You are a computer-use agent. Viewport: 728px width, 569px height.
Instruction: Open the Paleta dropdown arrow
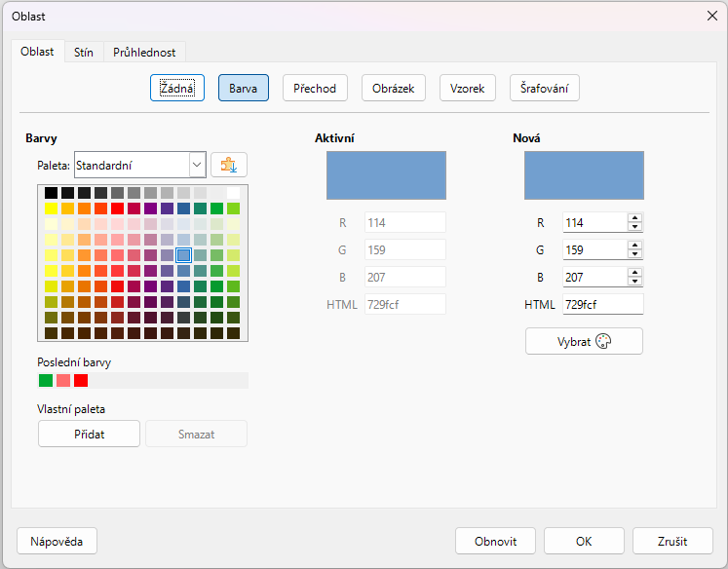click(197, 165)
